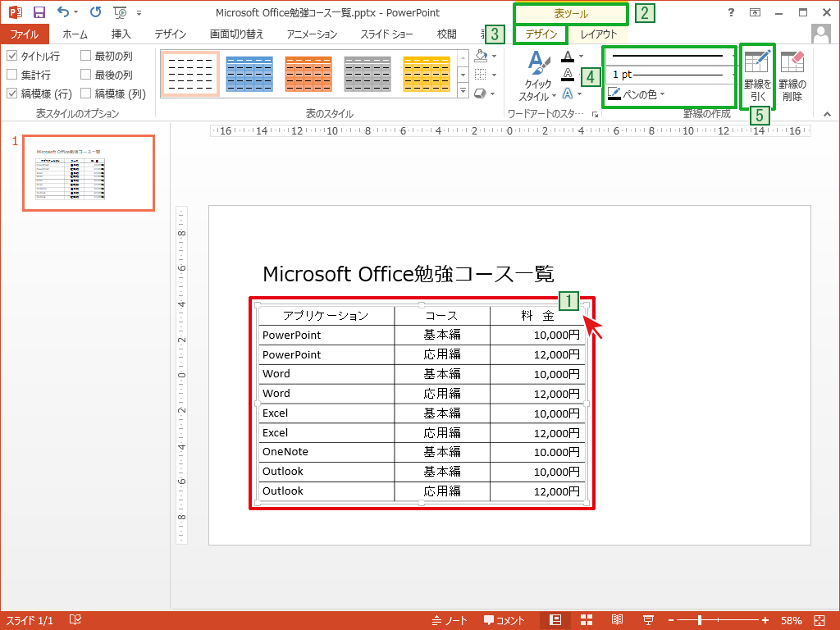Image resolution: width=840 pixels, height=630 pixels.
Task: Switch to Slide Sorter view icon
Action: point(587,620)
